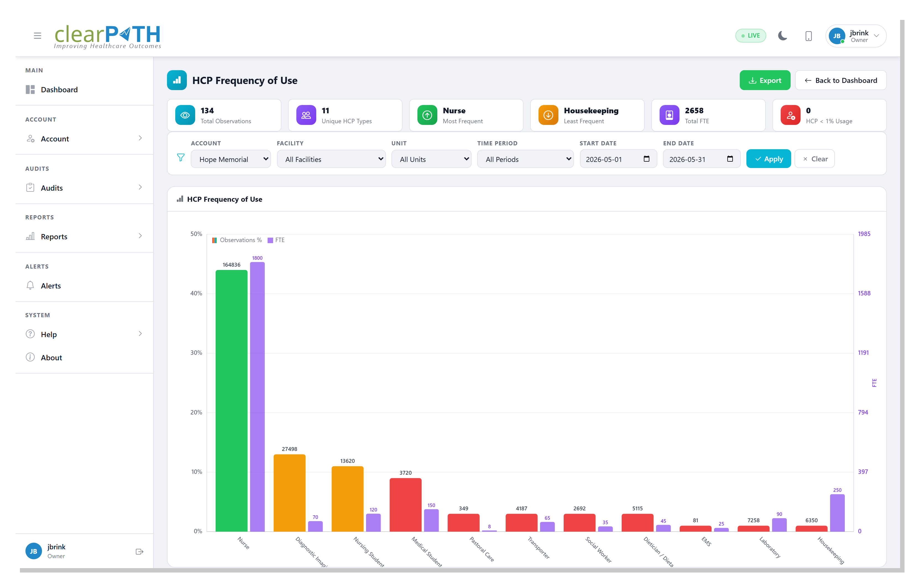Click the LIVE status badge

(750, 36)
